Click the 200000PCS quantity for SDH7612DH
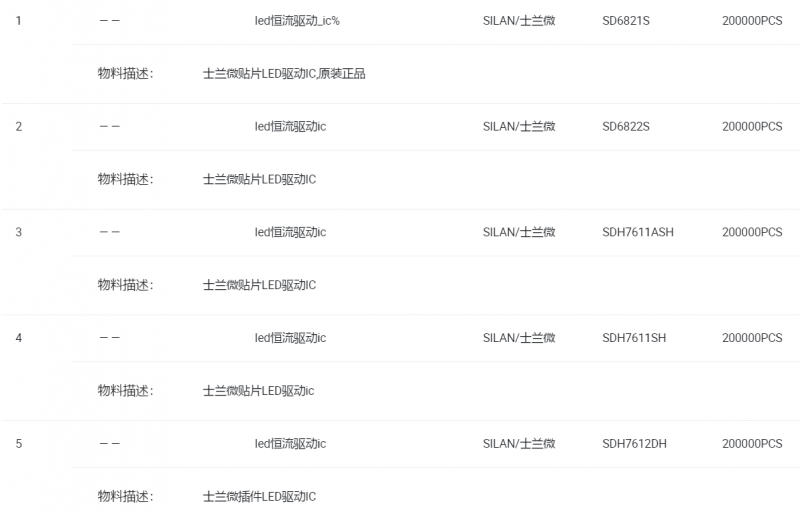This screenshot has height=512, width=800. (x=752, y=444)
